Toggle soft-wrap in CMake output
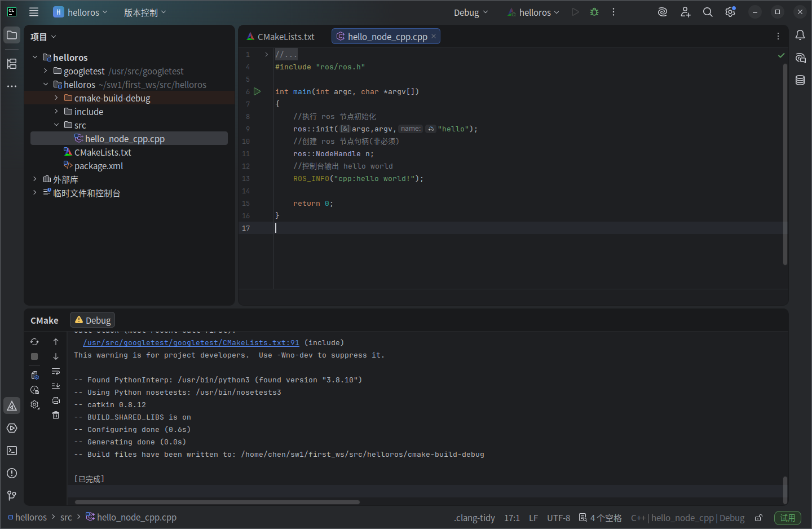Screen dimensions: 812x529 [56, 371]
